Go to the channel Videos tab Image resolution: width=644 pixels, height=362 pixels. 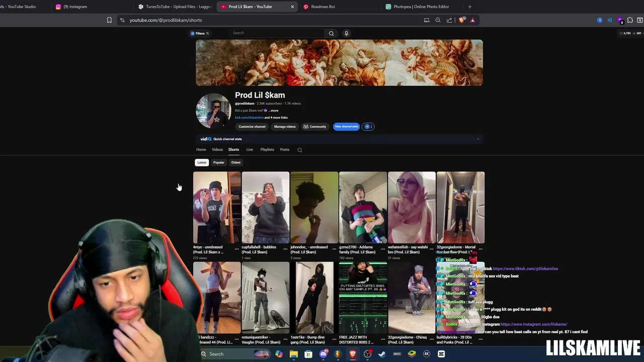coord(217,149)
